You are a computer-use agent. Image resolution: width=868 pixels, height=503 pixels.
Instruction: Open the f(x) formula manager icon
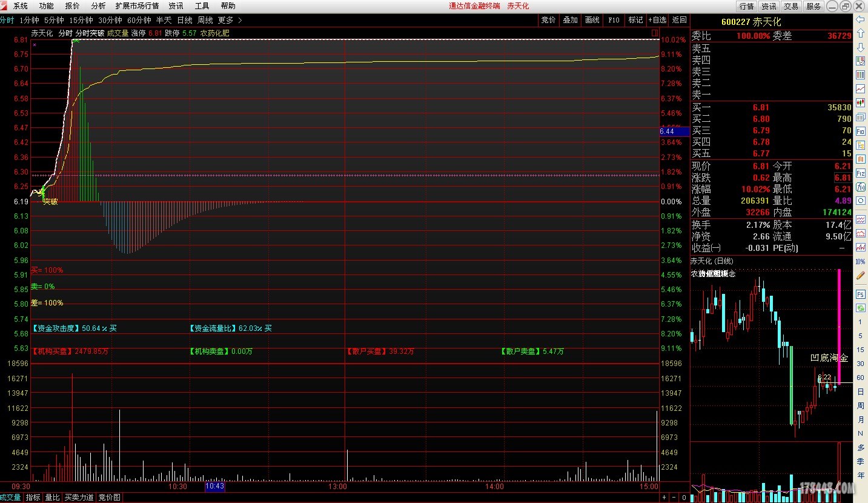pos(860,187)
